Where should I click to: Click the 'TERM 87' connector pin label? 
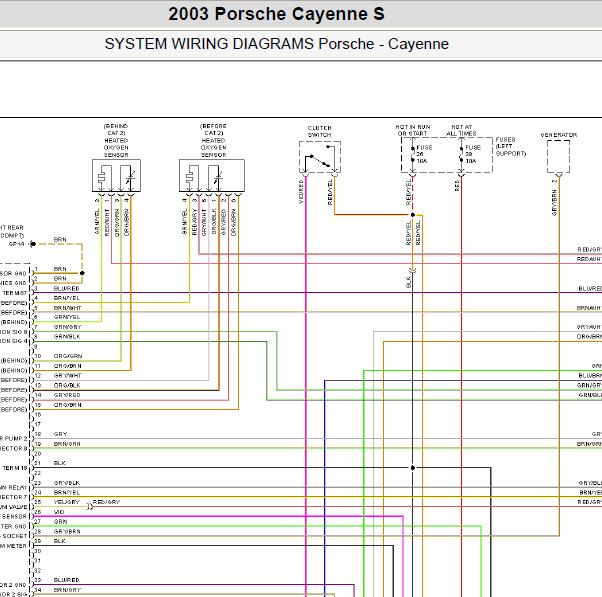15,293
